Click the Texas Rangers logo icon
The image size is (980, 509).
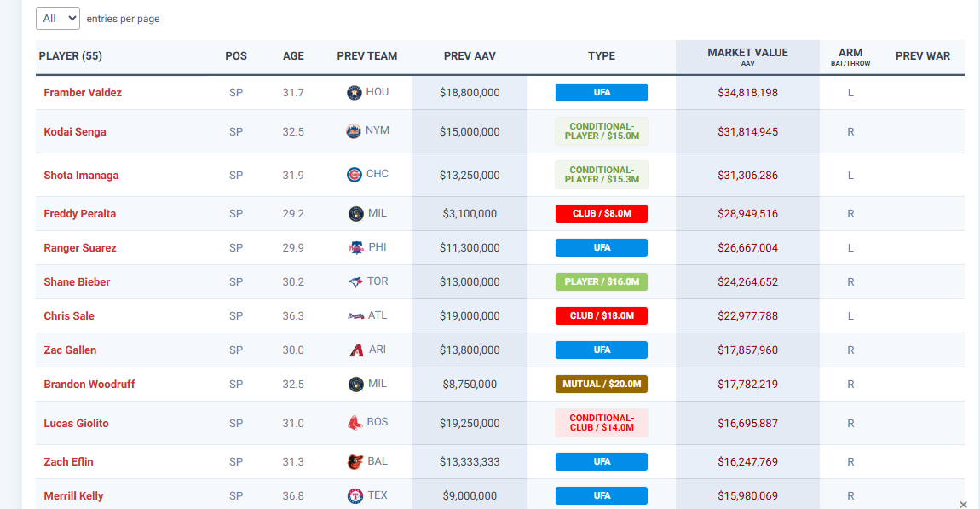coord(355,496)
